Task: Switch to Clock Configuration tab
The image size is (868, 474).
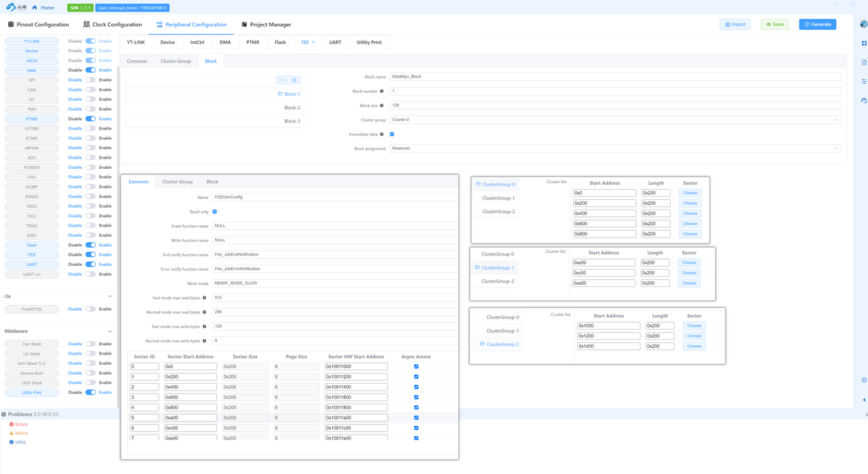Action: pos(113,24)
